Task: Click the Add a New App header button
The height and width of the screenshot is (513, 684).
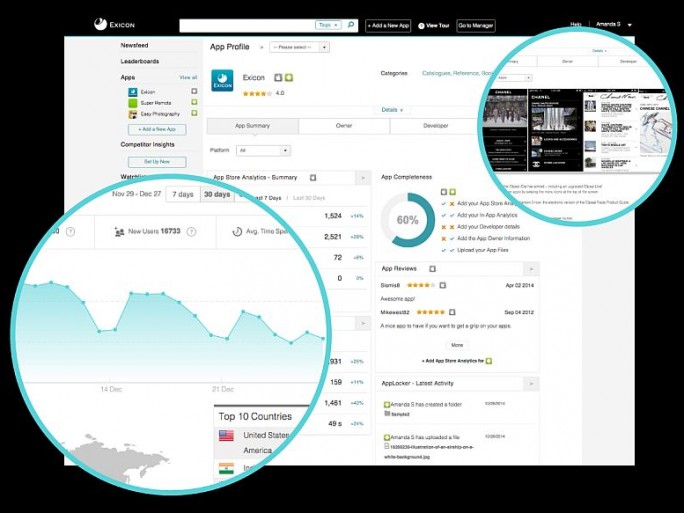Action: (388, 26)
